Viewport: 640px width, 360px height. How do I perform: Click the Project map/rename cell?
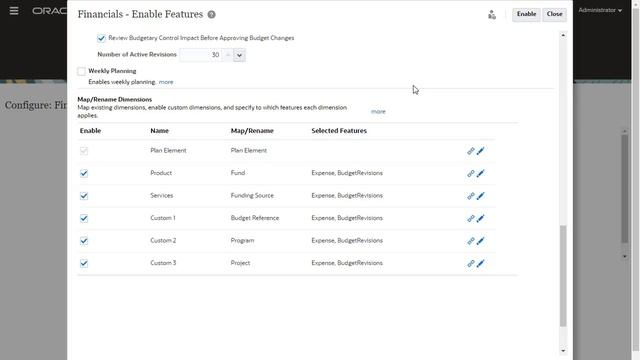[240, 263]
